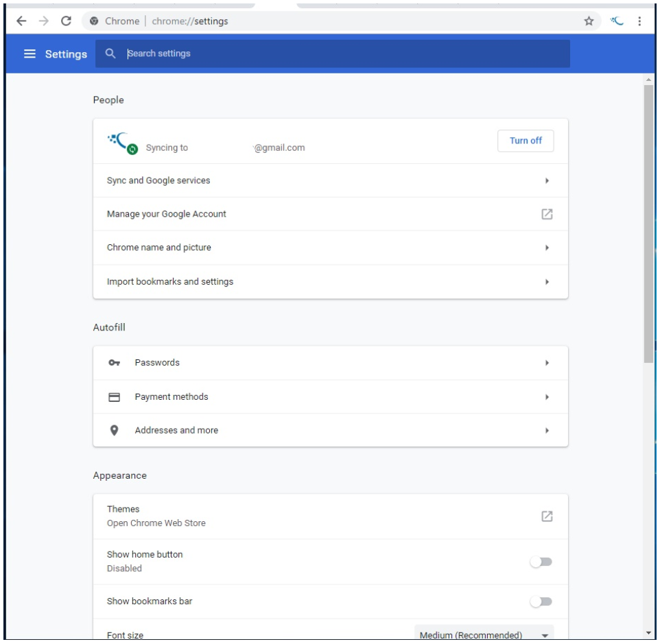Click the external link icon beside Themes
The image size is (660, 644).
tap(546, 516)
